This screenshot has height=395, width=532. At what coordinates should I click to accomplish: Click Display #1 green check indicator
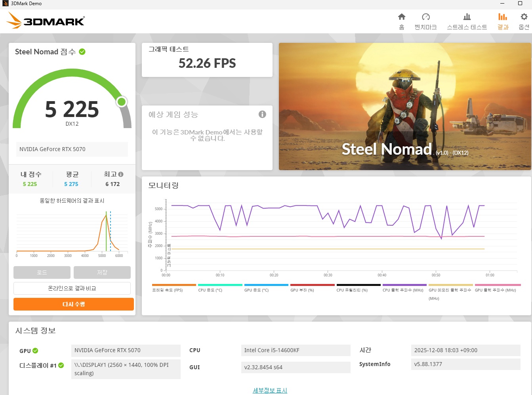61,366
